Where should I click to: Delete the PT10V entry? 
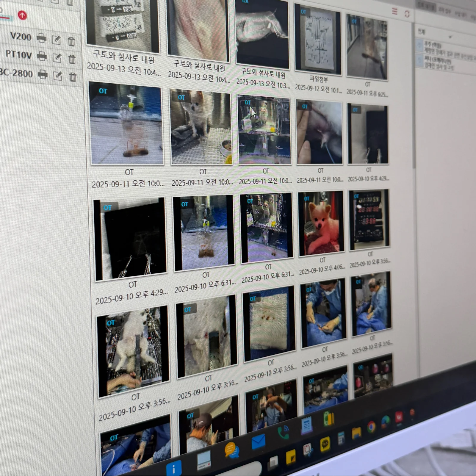click(x=72, y=59)
